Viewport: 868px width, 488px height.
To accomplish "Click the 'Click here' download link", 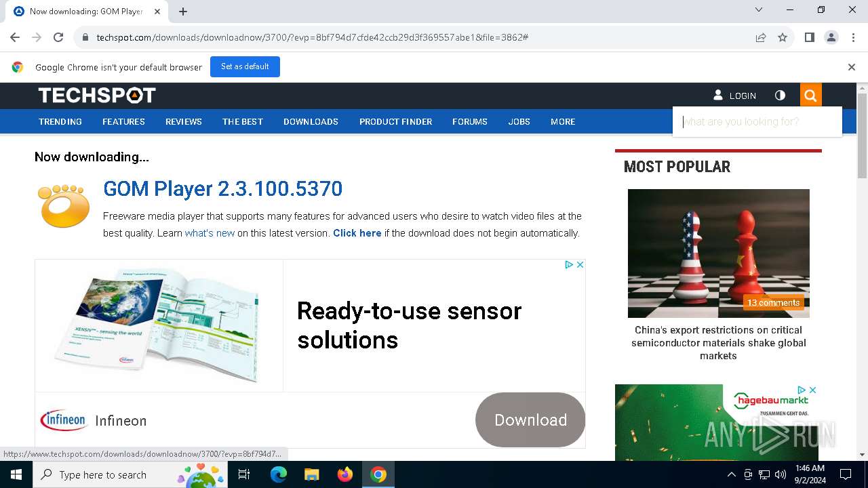I will tap(357, 233).
